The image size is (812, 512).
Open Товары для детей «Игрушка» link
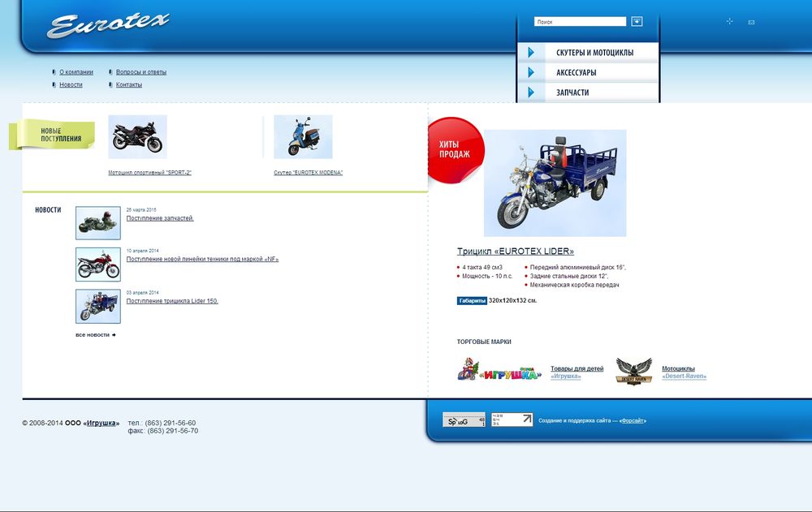click(x=577, y=372)
